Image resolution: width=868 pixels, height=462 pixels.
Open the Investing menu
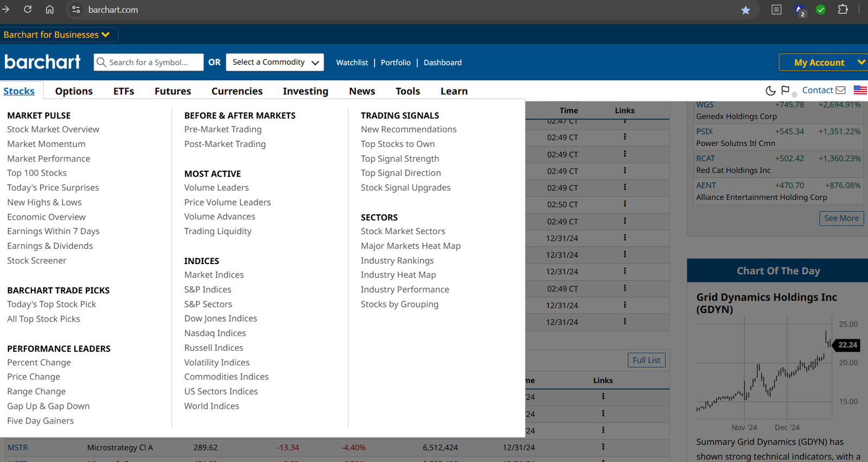pos(305,91)
